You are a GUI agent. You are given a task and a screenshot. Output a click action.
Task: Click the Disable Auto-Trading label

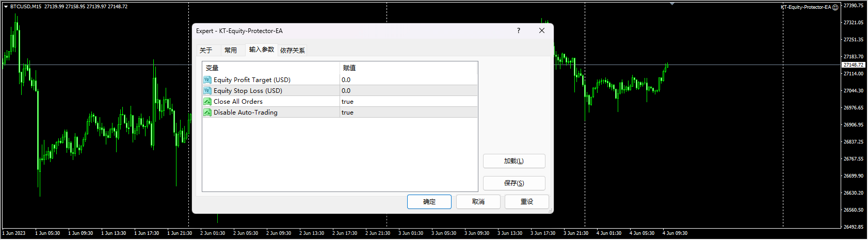click(246, 113)
